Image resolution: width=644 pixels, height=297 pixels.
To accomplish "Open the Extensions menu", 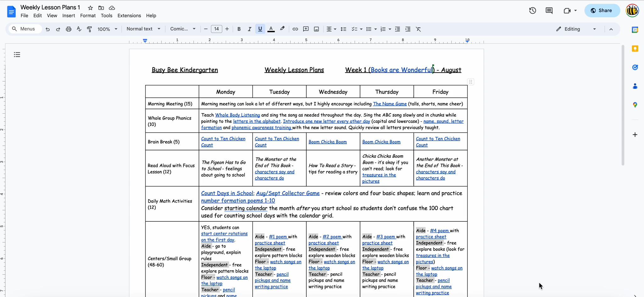I will (x=129, y=15).
